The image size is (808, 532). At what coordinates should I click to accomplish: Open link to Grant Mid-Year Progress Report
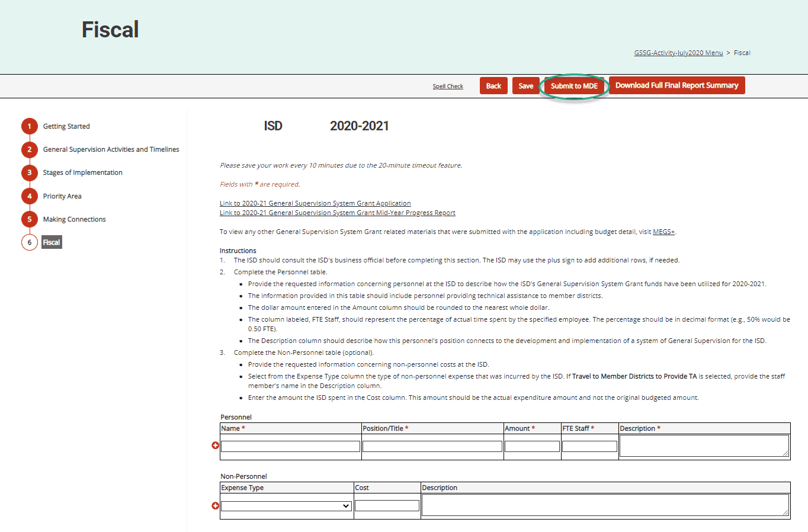[x=338, y=213]
